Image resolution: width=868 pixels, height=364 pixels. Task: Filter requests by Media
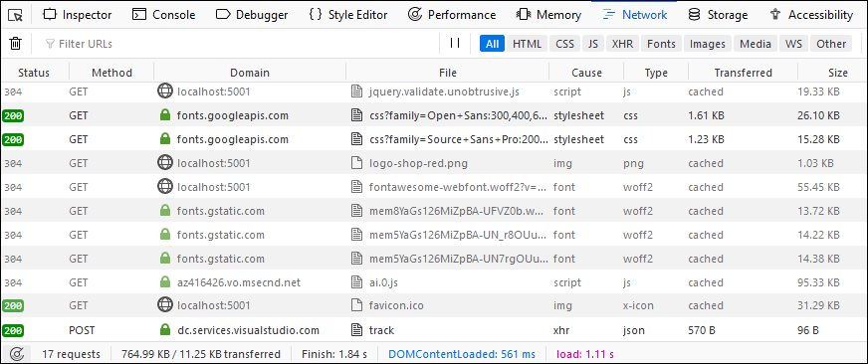point(756,44)
